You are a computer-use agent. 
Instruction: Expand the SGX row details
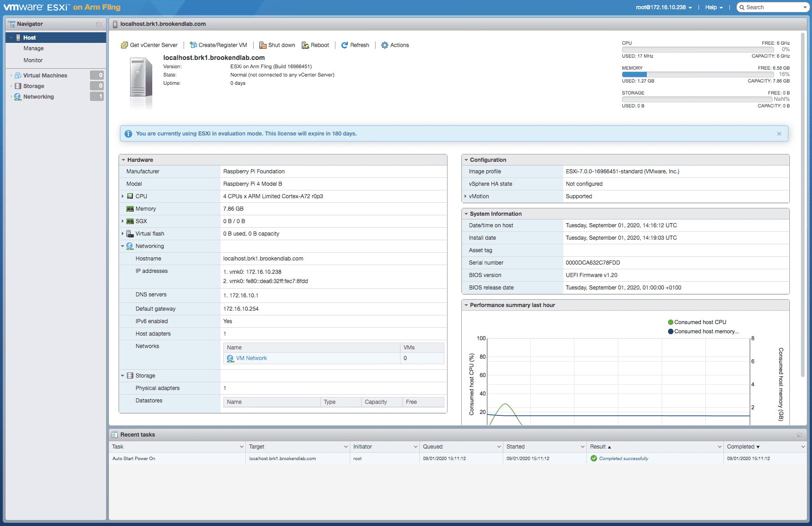tap(123, 221)
